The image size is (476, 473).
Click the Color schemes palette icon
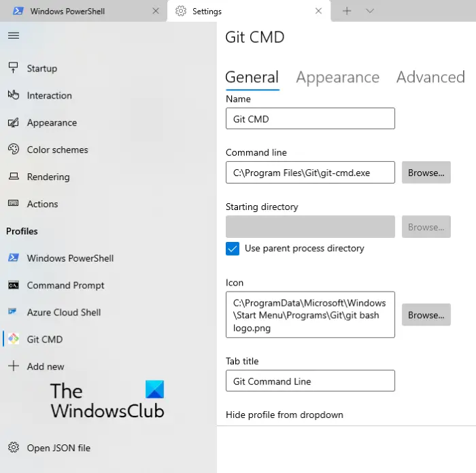[x=14, y=150]
